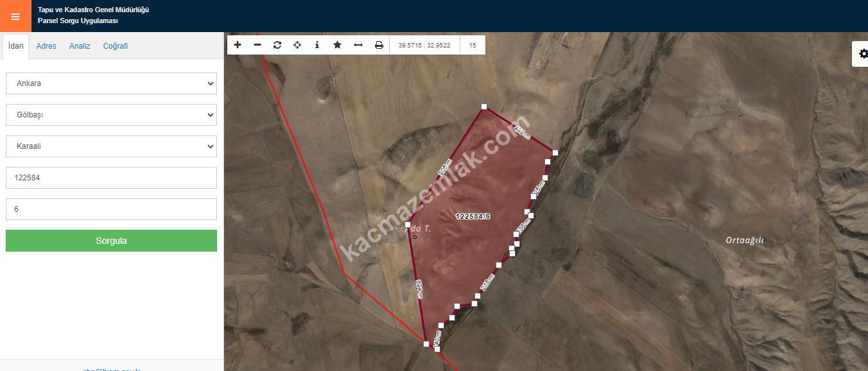Click the zoom out minus icon
The height and width of the screenshot is (371, 868).
(x=257, y=45)
